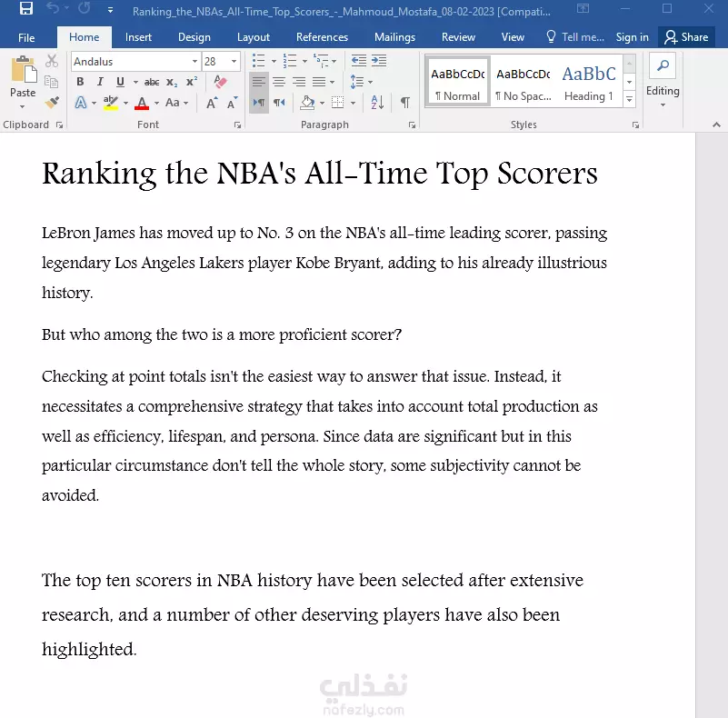Screen dimensions: 728x718
Task: Justify the paragraph text
Action: point(319,82)
